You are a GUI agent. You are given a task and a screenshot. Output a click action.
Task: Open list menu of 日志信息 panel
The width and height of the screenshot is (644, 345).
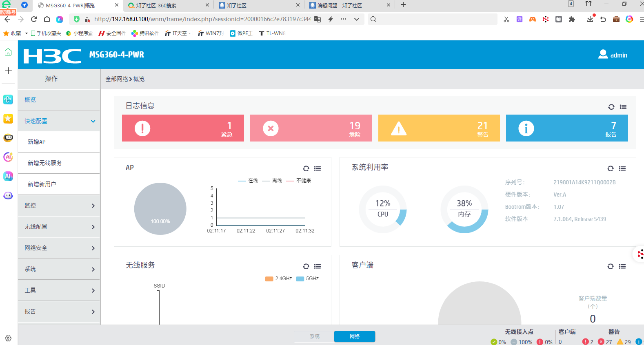click(x=623, y=107)
